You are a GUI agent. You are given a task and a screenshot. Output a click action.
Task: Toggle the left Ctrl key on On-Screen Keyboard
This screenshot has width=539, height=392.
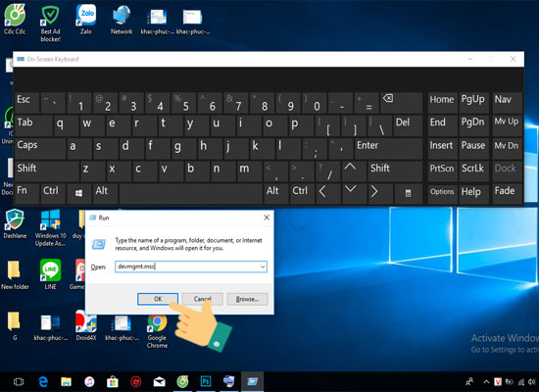[x=53, y=194]
